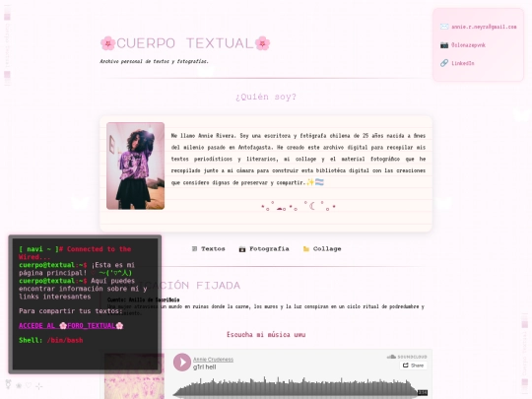Open the annie.r.neyra Gmail email link

pyautogui.click(x=484, y=27)
